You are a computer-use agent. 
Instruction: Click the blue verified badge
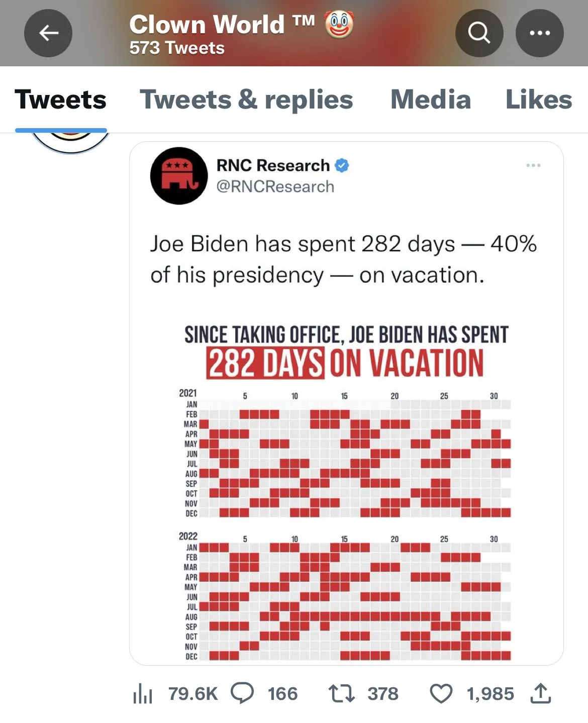342,165
